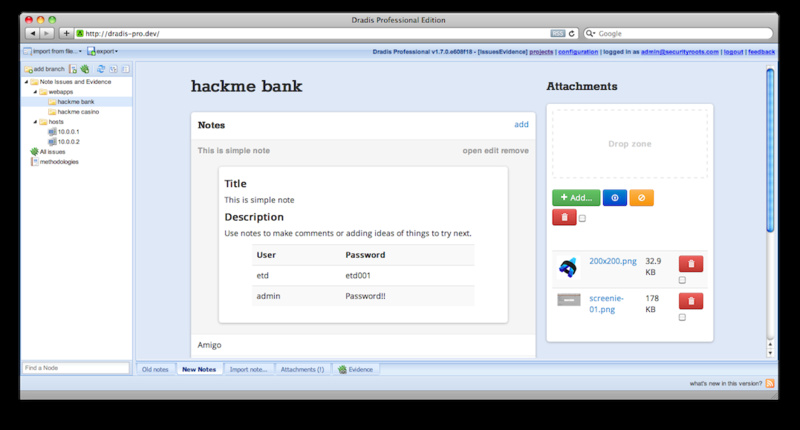The height and width of the screenshot is (430, 800).
Task: Click the page vertical scrollbar thumb
Action: coord(770,150)
